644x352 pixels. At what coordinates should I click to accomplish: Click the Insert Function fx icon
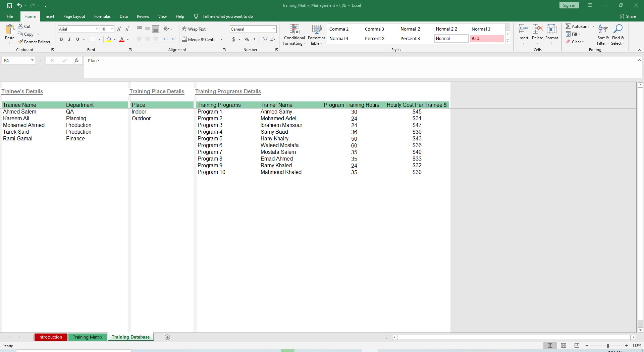tap(76, 60)
